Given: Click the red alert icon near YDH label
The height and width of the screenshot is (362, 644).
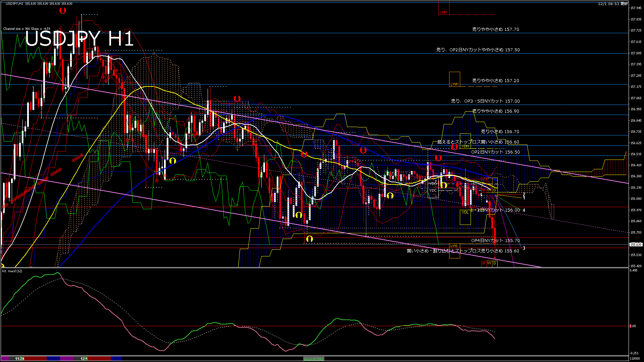Looking at the screenshot, I should pos(454,147).
